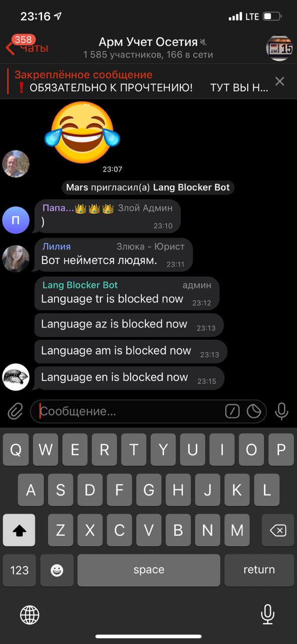Tap the Lang Blocker Bot name

80,285
